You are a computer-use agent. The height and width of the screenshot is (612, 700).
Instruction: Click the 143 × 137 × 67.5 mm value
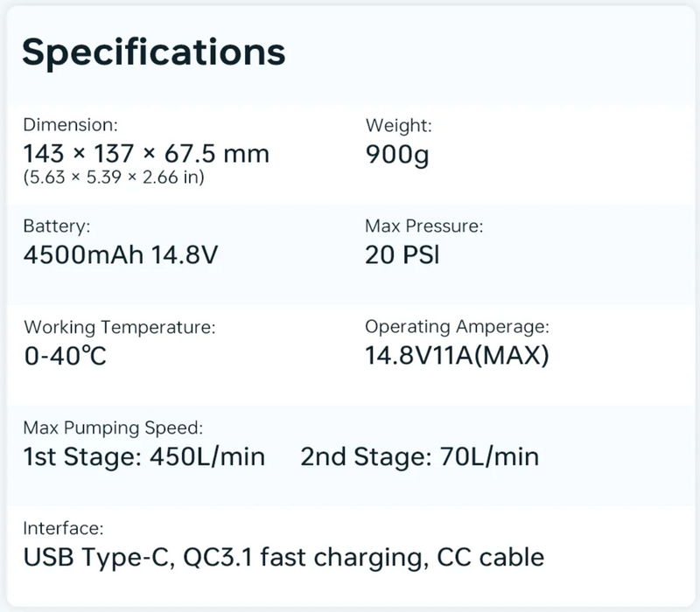tap(146, 154)
